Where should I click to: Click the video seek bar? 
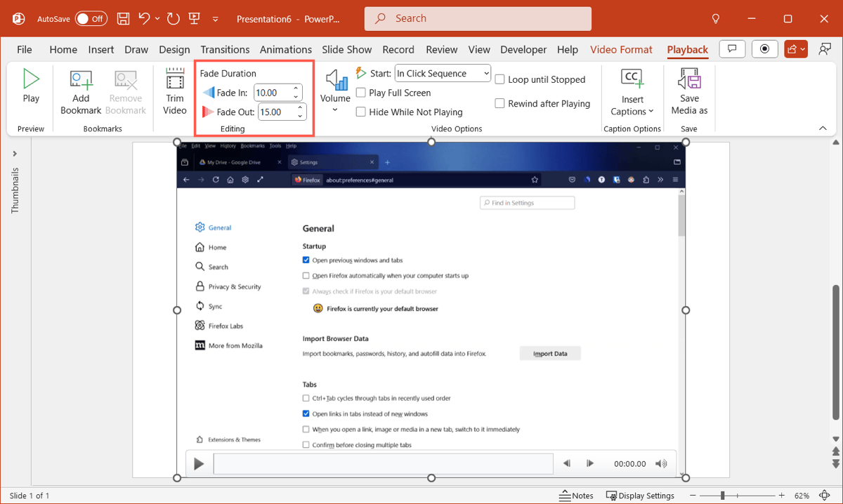coord(383,464)
